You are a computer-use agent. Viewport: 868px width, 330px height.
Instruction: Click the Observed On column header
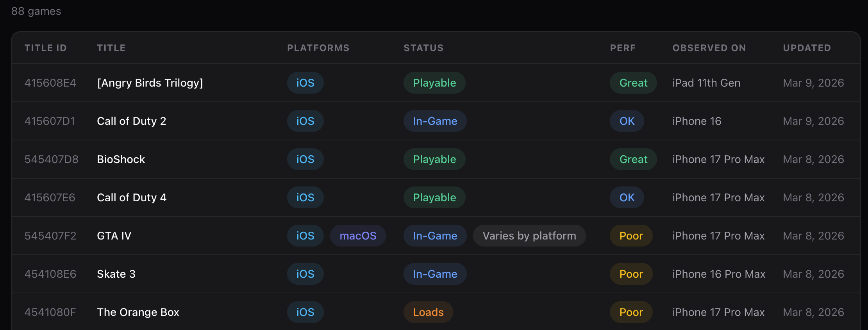tap(709, 48)
